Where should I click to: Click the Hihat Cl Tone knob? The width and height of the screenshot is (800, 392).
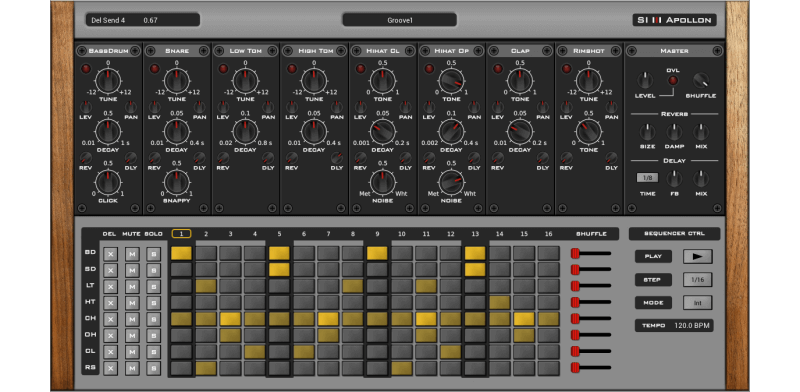(x=383, y=81)
